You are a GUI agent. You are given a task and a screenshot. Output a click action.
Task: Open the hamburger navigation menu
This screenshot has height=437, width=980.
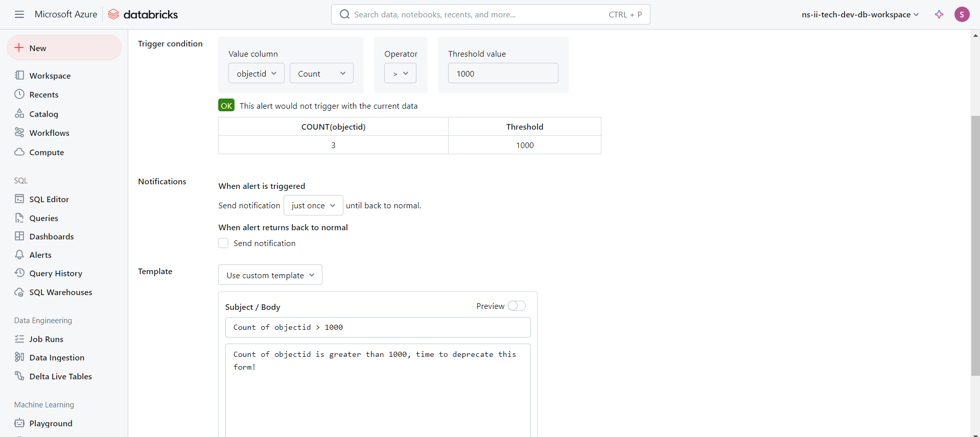(x=19, y=14)
